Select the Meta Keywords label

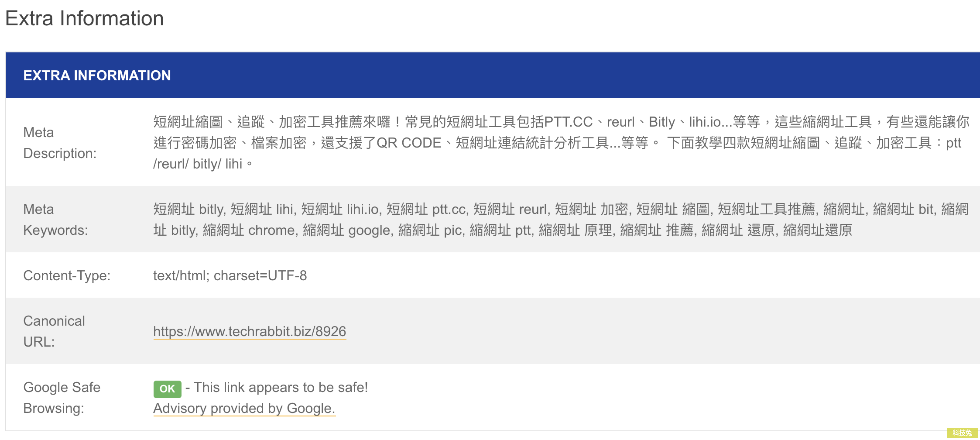point(55,220)
